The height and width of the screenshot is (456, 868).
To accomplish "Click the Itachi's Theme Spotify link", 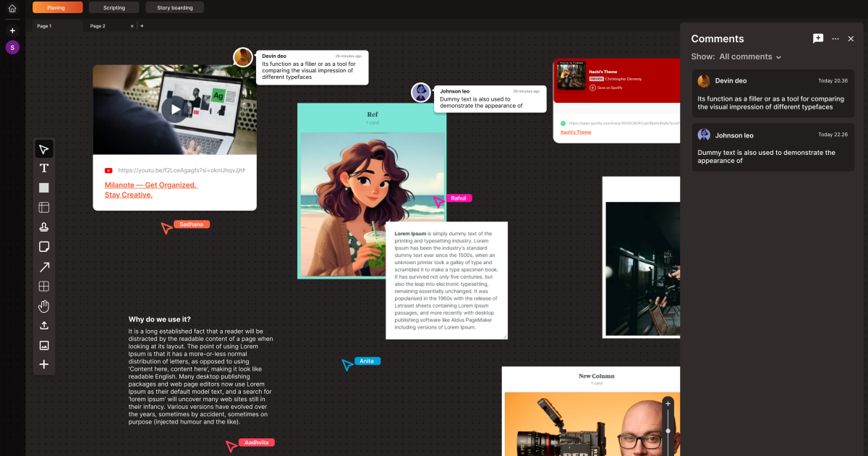I will point(574,132).
